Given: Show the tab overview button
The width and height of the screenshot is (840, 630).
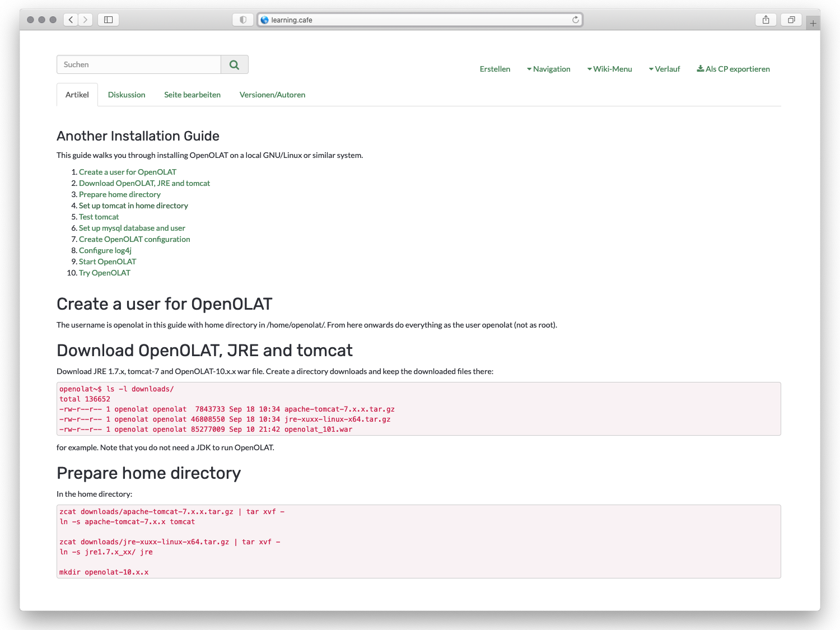Looking at the screenshot, I should click(791, 20).
